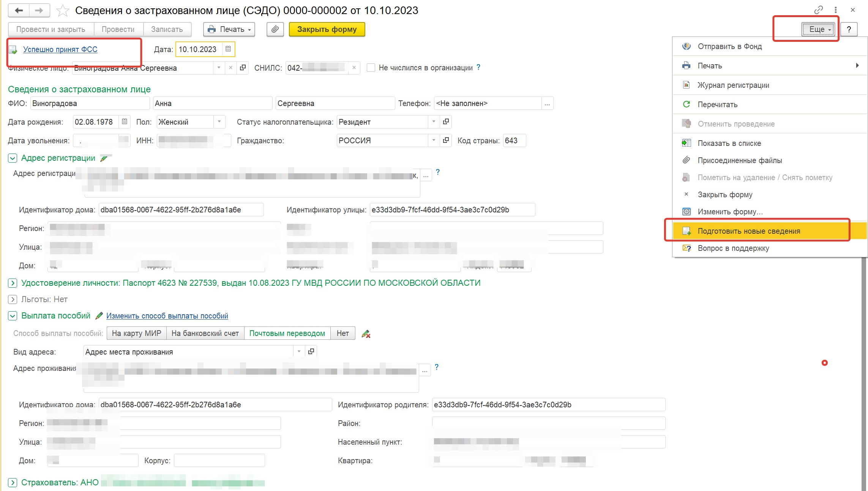The width and height of the screenshot is (868, 491).
Task: Click the back navigation arrow
Action: coord(19,11)
